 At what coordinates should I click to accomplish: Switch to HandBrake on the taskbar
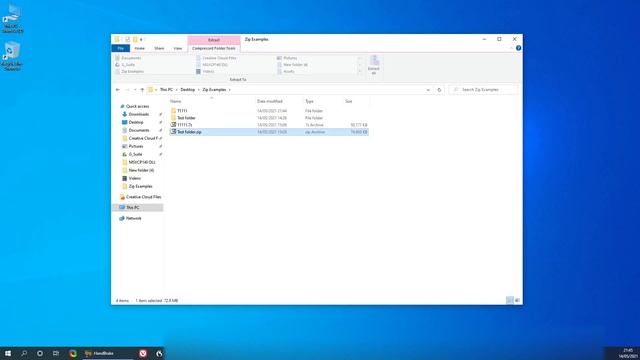108,353
